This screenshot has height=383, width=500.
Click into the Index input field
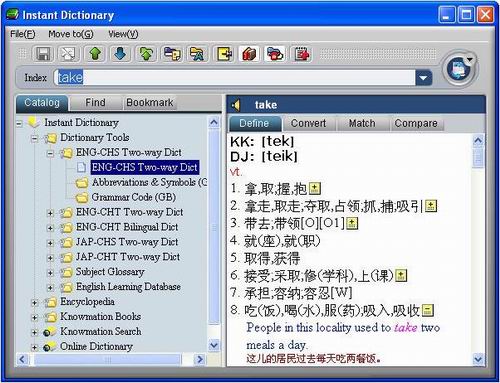click(x=235, y=78)
